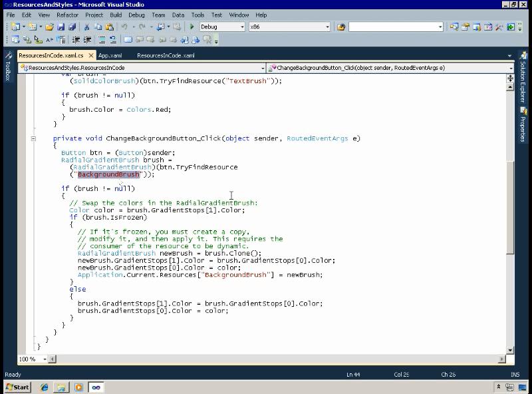Open the Build menu
This screenshot has height=394, width=532.
click(116, 15)
